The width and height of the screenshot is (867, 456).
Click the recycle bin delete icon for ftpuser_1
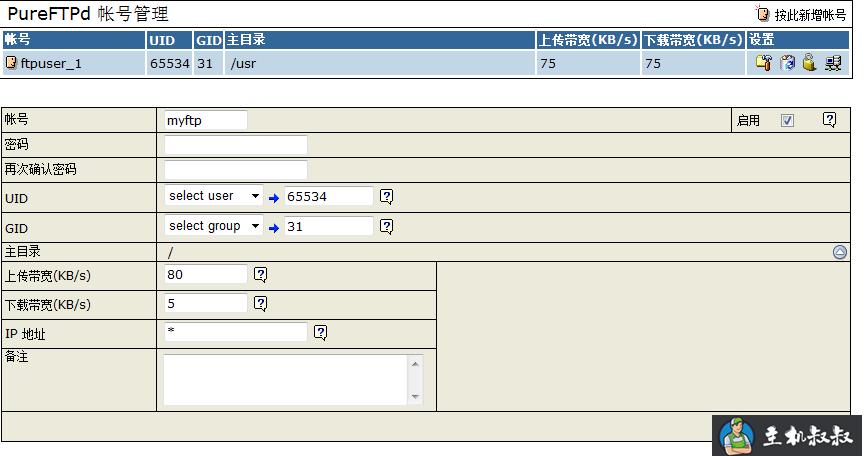click(x=787, y=63)
